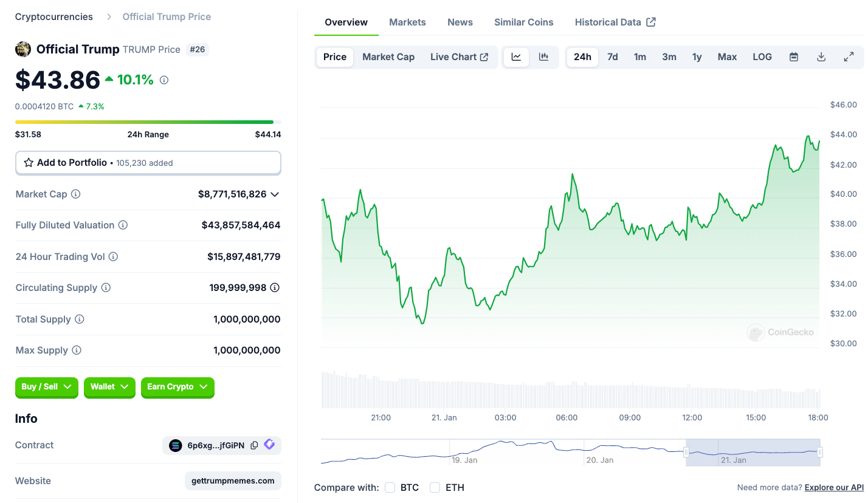Select the line chart view icon
The image size is (868, 503).
(x=516, y=57)
